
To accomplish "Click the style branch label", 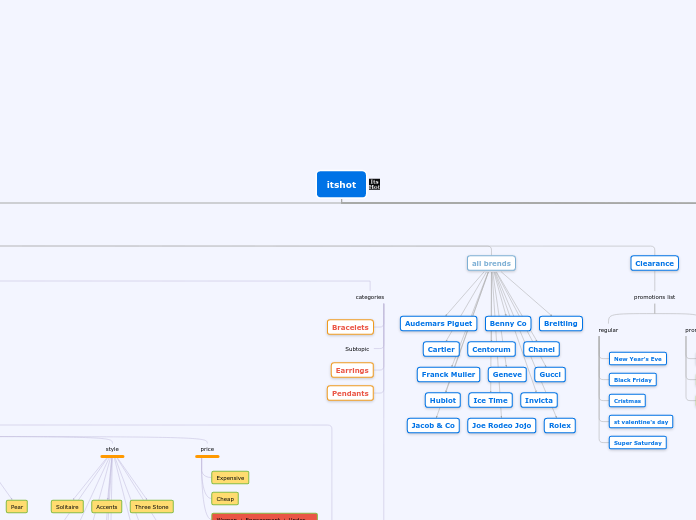I will 112,449.
